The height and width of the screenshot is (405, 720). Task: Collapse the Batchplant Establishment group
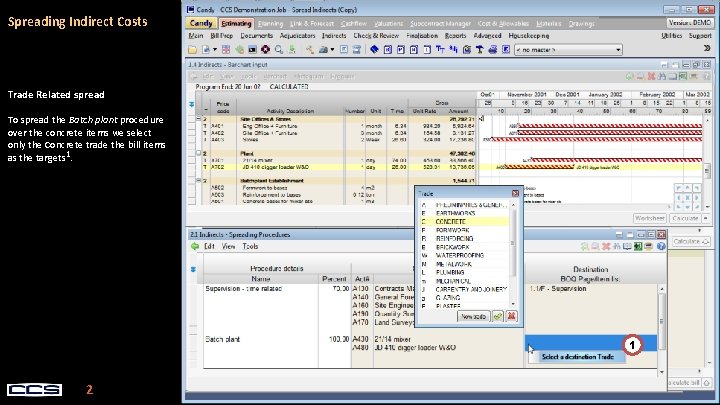coord(199,181)
